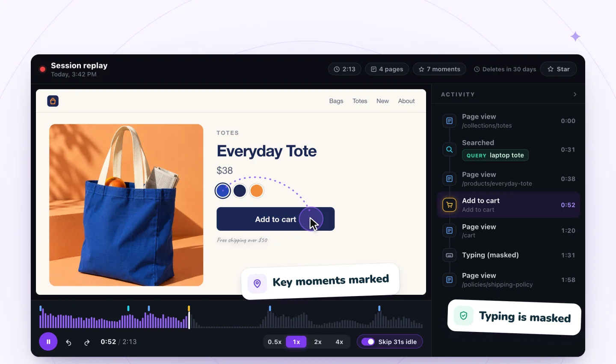Go to the New nav item
Screen dimensions: 616x364
pos(382,101)
